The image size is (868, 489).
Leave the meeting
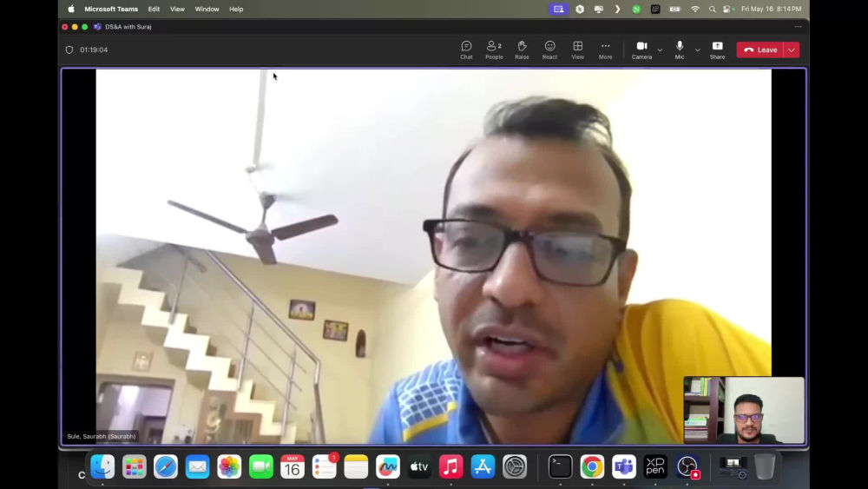coord(760,50)
